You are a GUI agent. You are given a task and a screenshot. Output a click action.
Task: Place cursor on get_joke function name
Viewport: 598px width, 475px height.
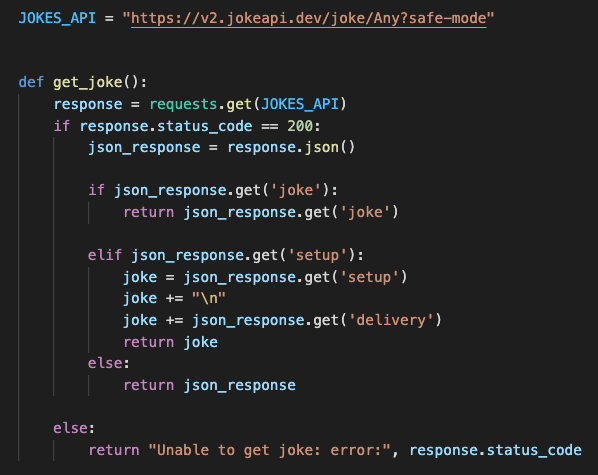tap(88, 82)
